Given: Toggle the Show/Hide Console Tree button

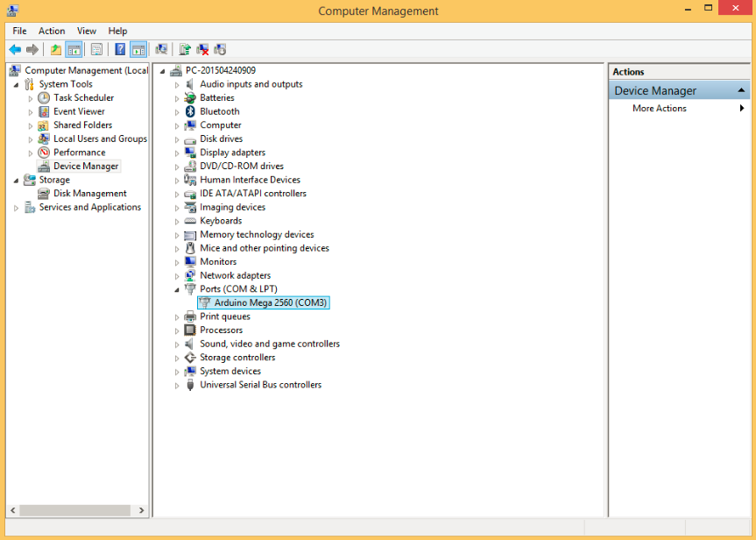Looking at the screenshot, I should point(74,50).
